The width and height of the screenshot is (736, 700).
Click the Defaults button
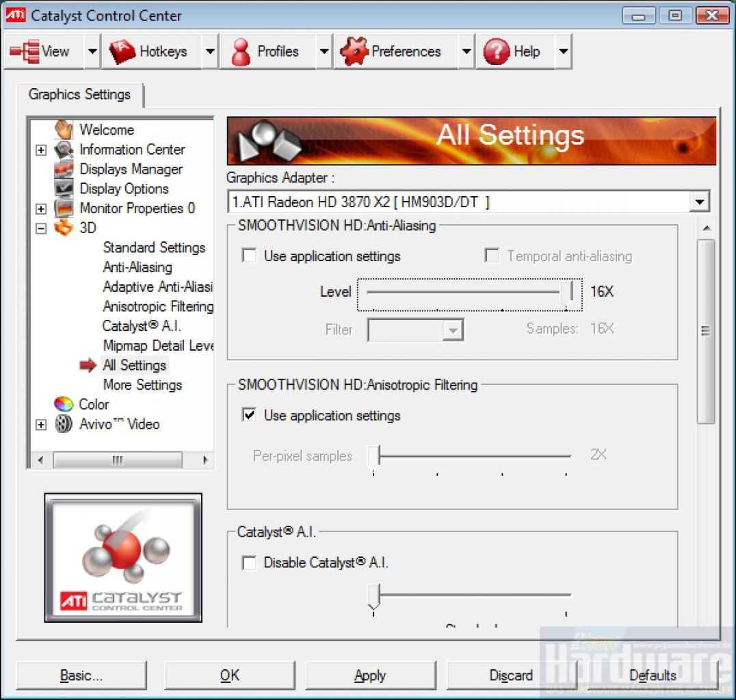653,675
